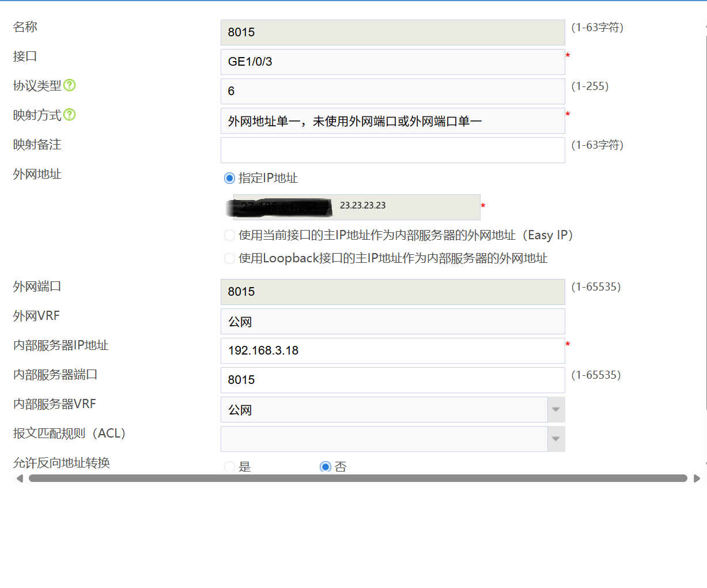Click the 内部服务器IP地址 field
The height and width of the screenshot is (588, 707).
[392, 350]
